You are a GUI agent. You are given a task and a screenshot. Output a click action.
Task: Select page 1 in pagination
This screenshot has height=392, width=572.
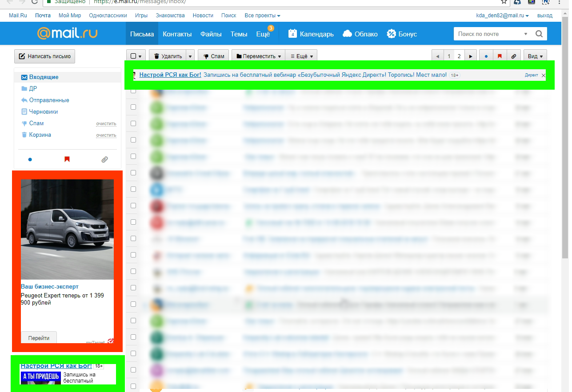[x=449, y=56]
